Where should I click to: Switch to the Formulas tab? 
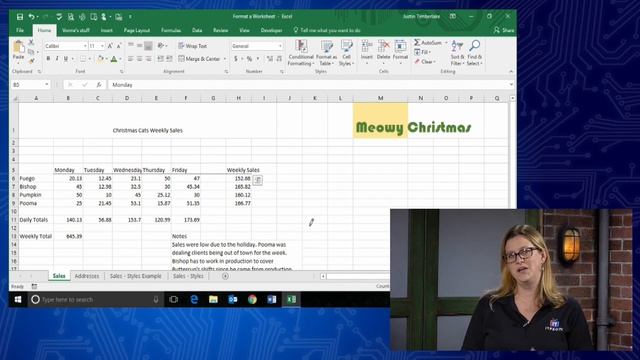(x=171, y=30)
